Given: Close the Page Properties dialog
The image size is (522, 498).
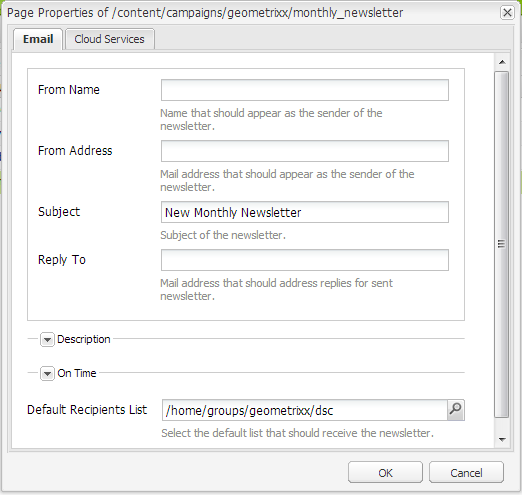Looking at the screenshot, I should pos(507,13).
